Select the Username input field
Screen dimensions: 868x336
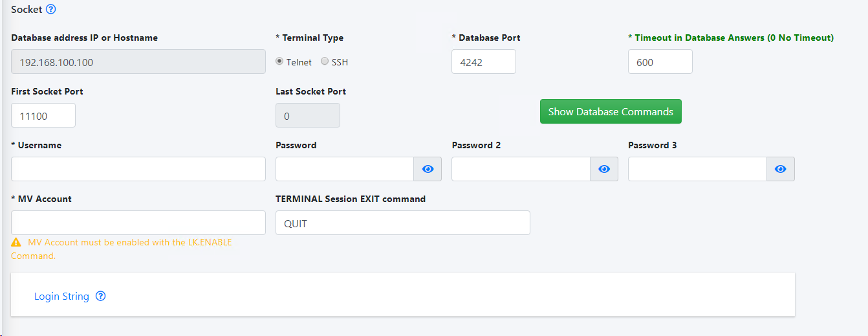click(x=138, y=169)
